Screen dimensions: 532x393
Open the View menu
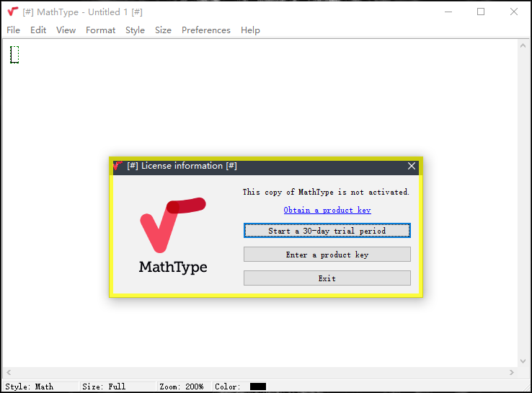click(66, 30)
